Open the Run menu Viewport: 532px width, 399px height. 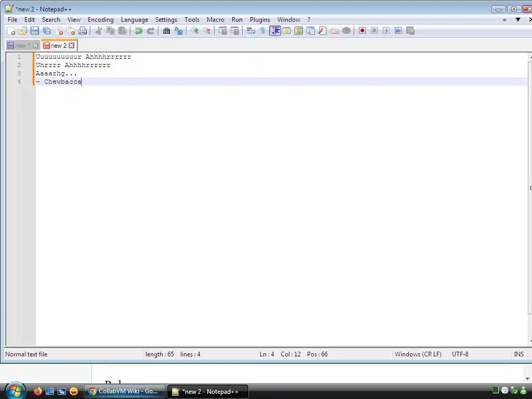tap(237, 20)
